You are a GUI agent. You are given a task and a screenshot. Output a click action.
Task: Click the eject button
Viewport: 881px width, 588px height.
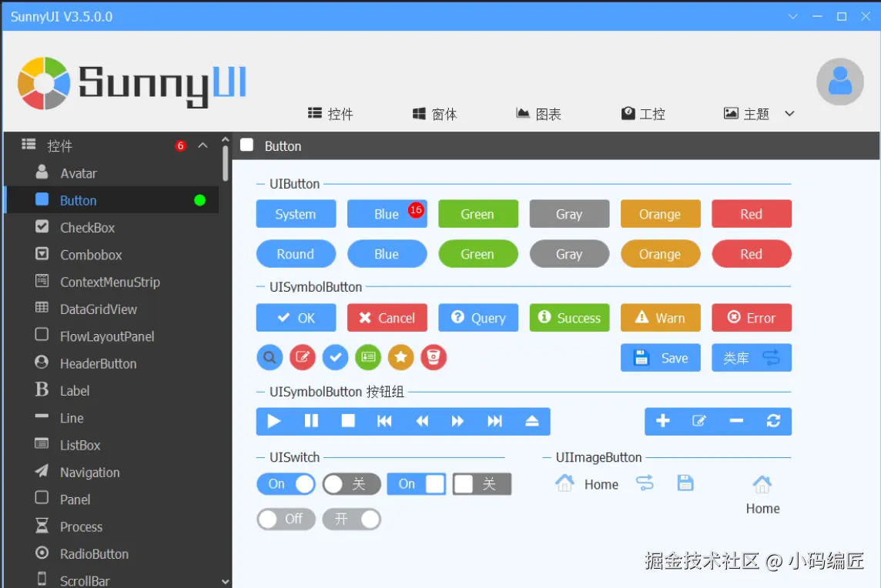[x=531, y=421]
